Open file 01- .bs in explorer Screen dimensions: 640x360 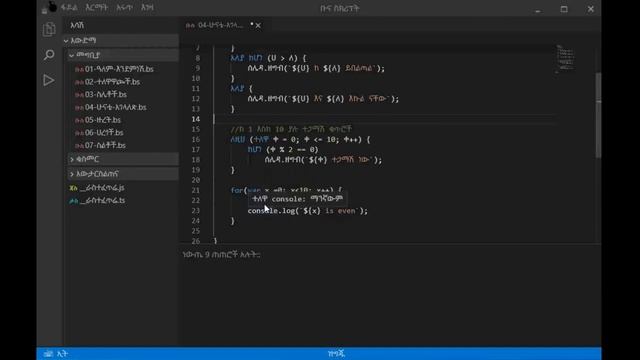point(119,69)
